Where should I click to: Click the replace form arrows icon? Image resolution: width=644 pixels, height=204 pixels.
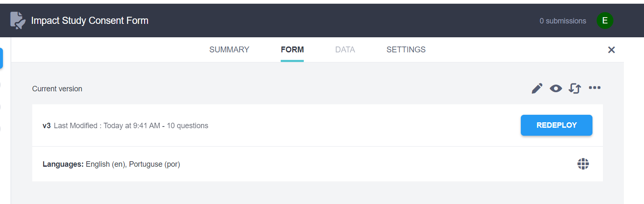574,88
